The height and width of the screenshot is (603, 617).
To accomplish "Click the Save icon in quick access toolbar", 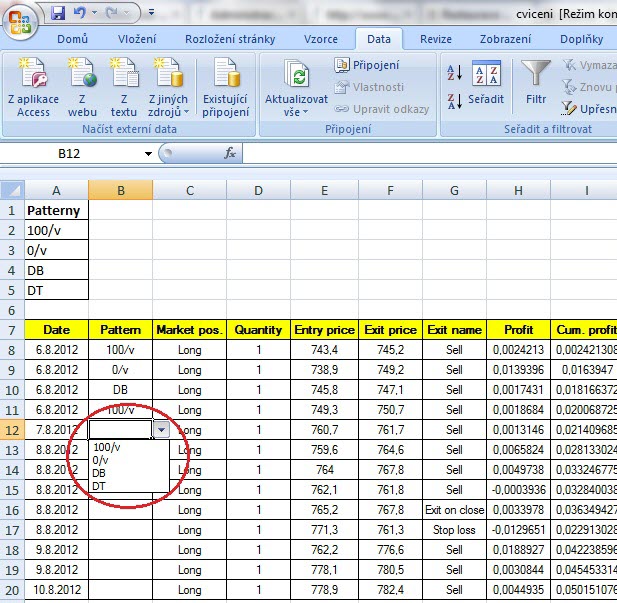I will click(x=57, y=14).
